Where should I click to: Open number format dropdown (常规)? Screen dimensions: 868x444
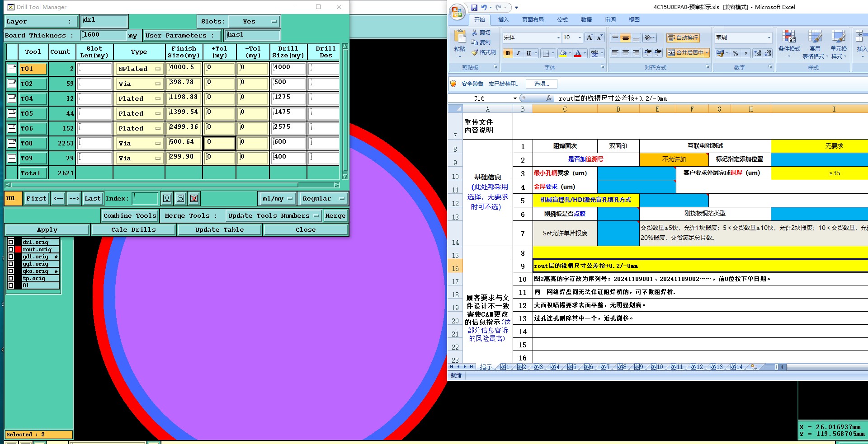(x=769, y=37)
